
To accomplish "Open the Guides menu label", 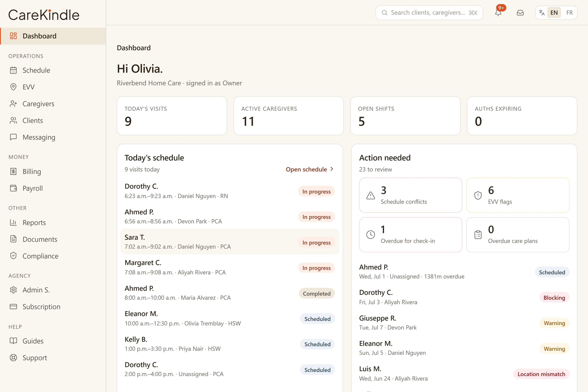I will (x=33, y=341).
